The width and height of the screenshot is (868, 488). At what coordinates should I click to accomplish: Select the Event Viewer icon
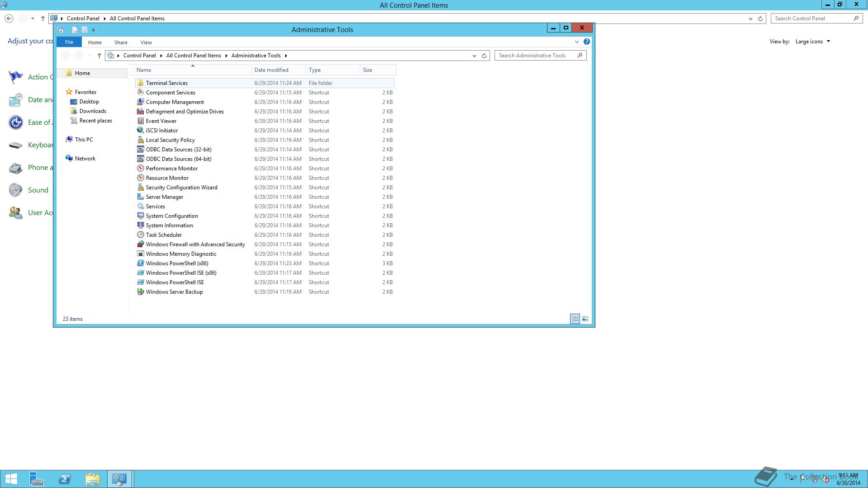point(141,121)
